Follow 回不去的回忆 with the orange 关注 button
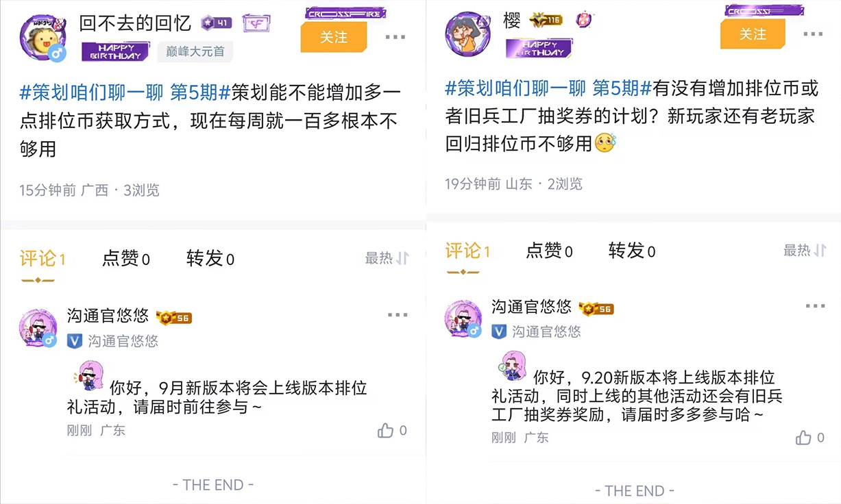Screen dimensions: 841x504 coord(334,37)
